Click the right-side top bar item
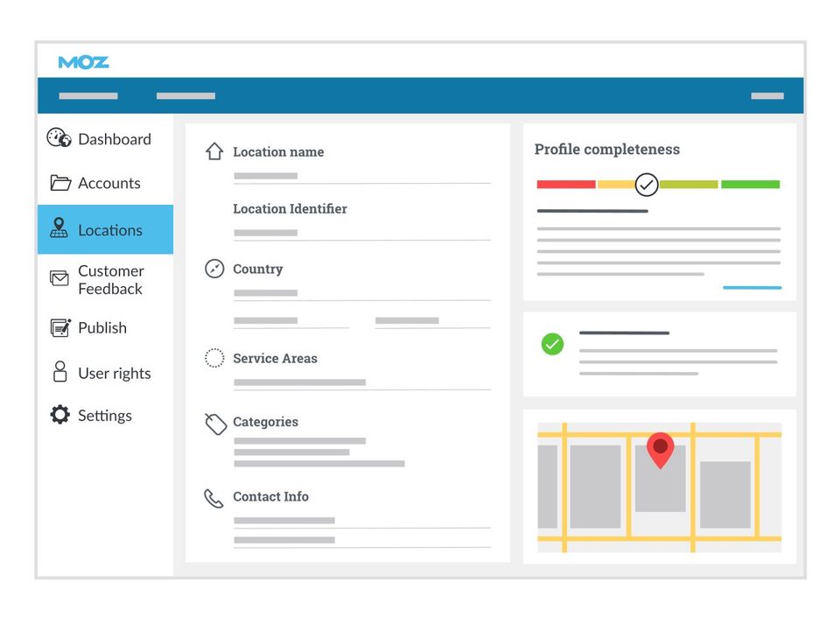The height and width of the screenshot is (624, 840). tap(767, 96)
